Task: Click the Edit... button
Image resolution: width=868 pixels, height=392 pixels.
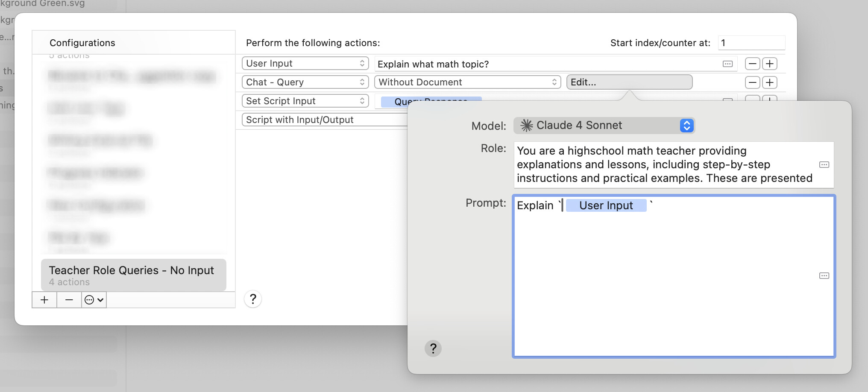Action: (629, 82)
